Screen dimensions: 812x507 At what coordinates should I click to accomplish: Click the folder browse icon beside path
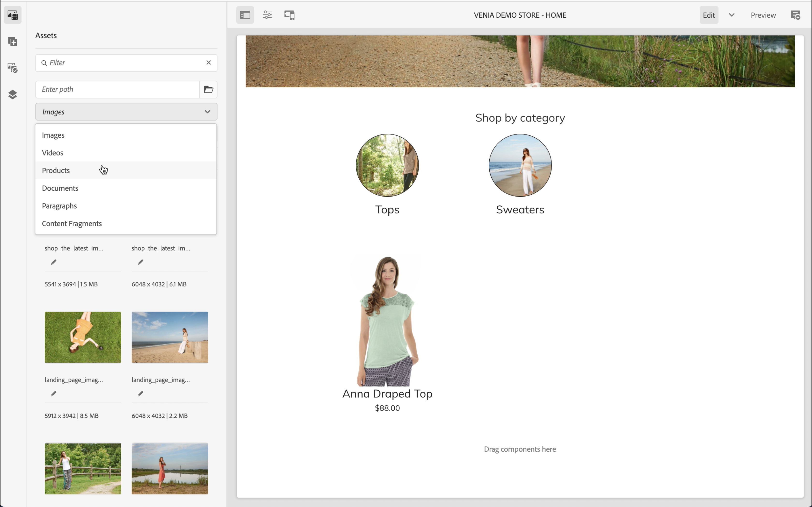coord(208,89)
